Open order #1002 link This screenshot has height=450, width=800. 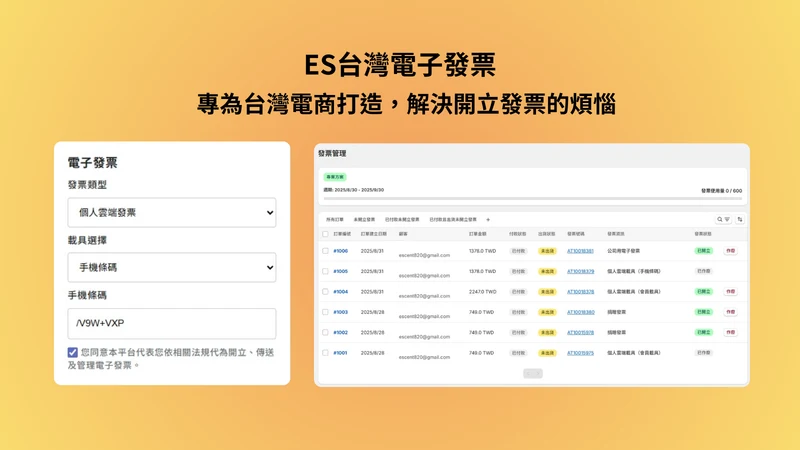(x=340, y=333)
